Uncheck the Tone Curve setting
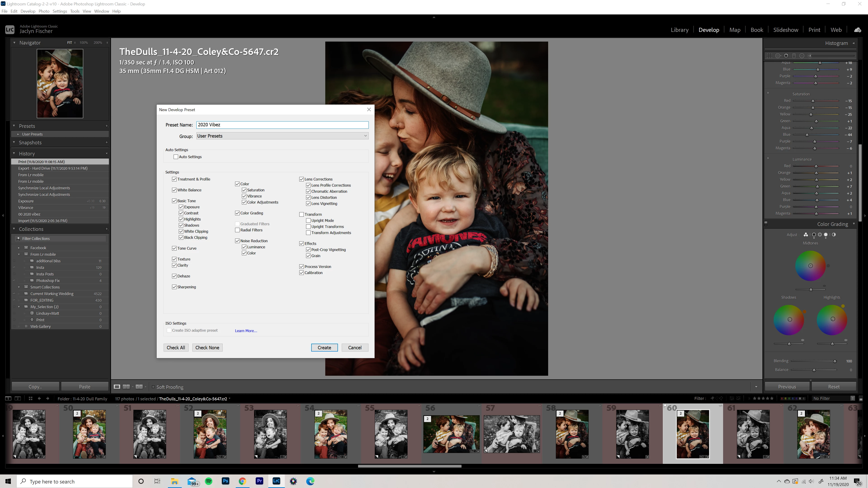The image size is (868, 488). click(174, 248)
